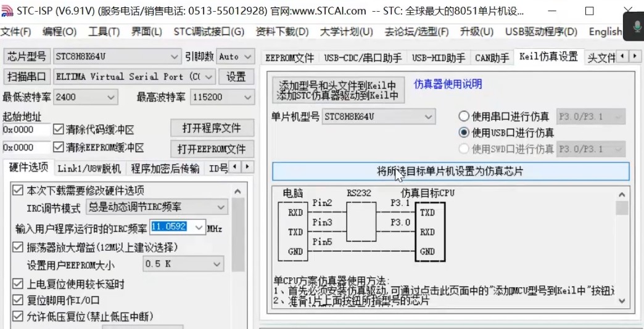Toggle 振荡器放大增益 checkbox
Screen dimensions: 644x329
(18, 246)
